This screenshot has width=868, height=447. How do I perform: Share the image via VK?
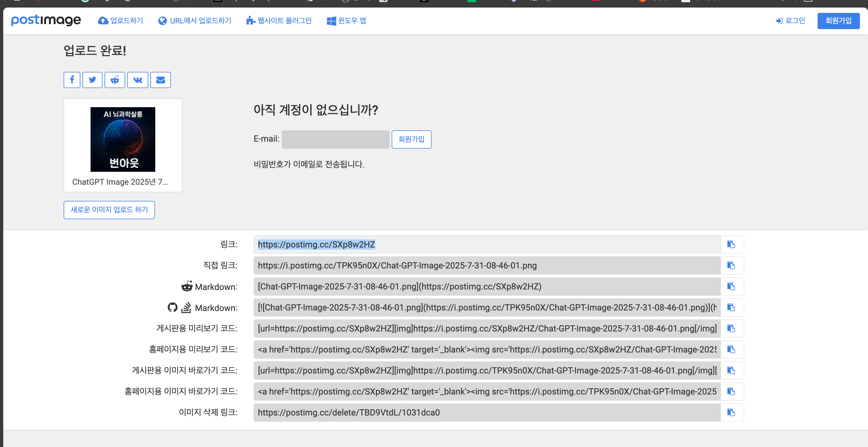(137, 80)
